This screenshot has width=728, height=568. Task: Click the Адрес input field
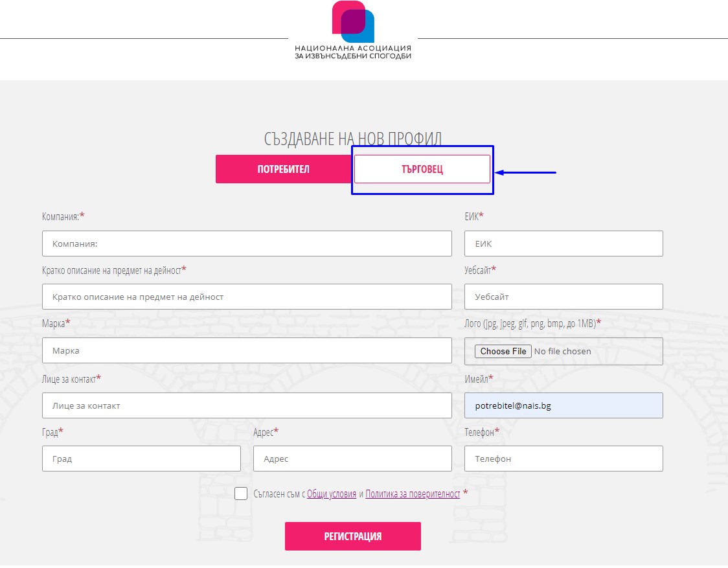(x=352, y=459)
